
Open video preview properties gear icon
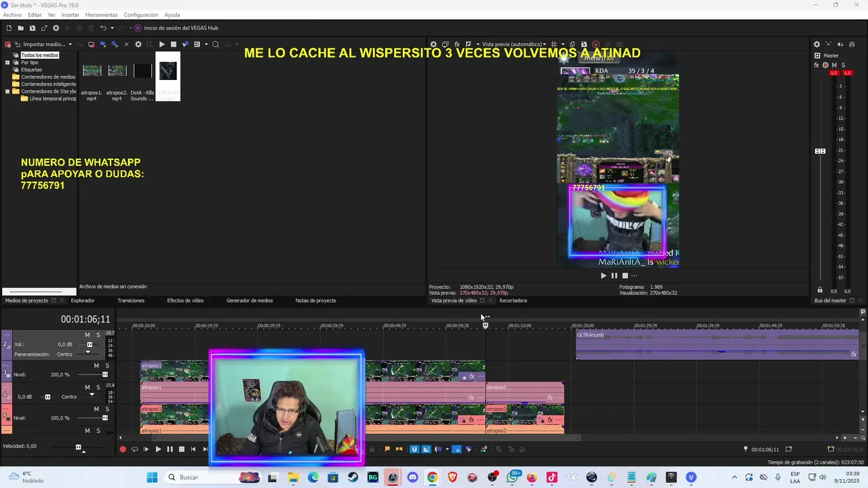point(433,44)
